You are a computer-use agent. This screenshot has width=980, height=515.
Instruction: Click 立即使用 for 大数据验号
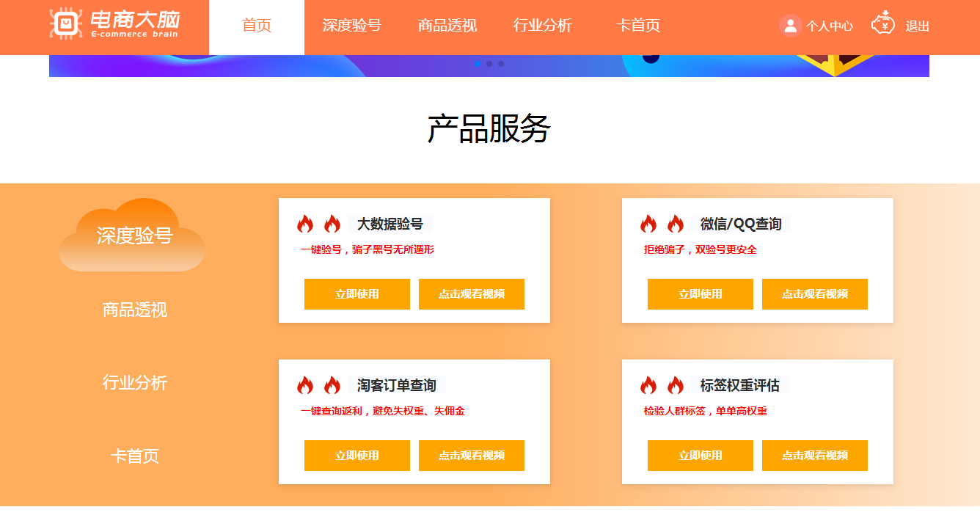357,294
